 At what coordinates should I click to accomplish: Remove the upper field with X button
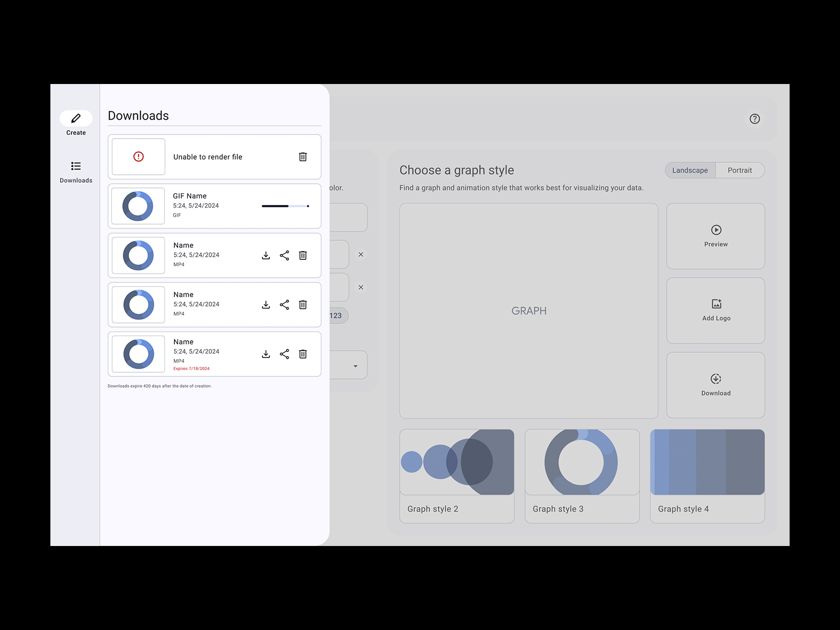361,255
